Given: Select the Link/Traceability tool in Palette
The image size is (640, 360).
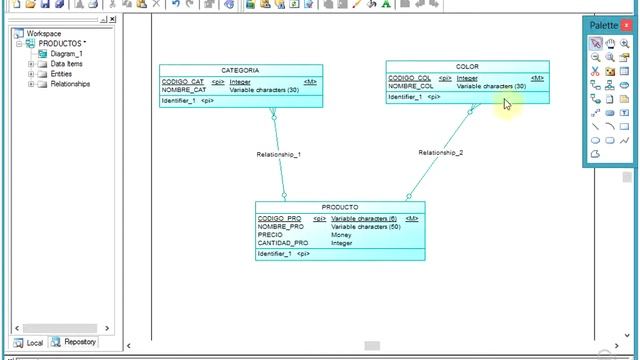Looking at the screenshot, I should coord(596,113).
